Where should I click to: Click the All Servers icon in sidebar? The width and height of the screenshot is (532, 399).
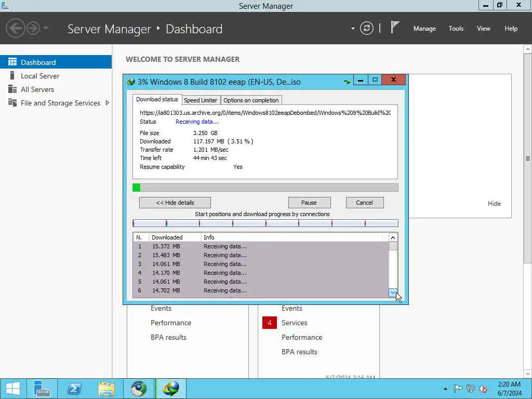[12, 89]
